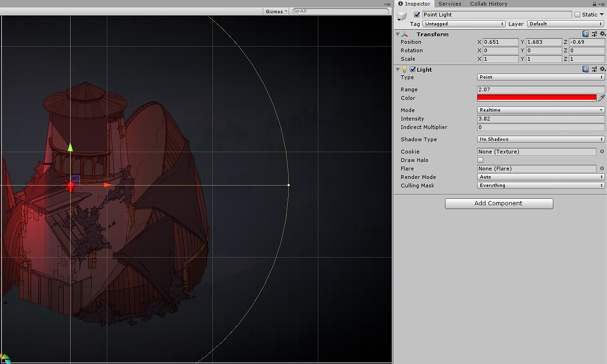Open the Culling Mask dropdown
The height and width of the screenshot is (364, 607).
point(540,185)
